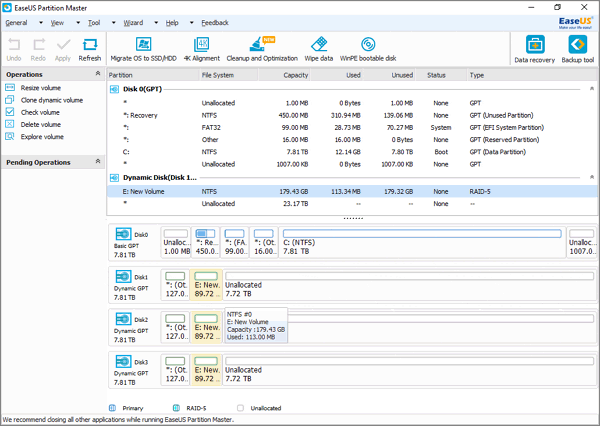Click the Unallocated legend swatch
600x426 pixels.
pyautogui.click(x=240, y=408)
